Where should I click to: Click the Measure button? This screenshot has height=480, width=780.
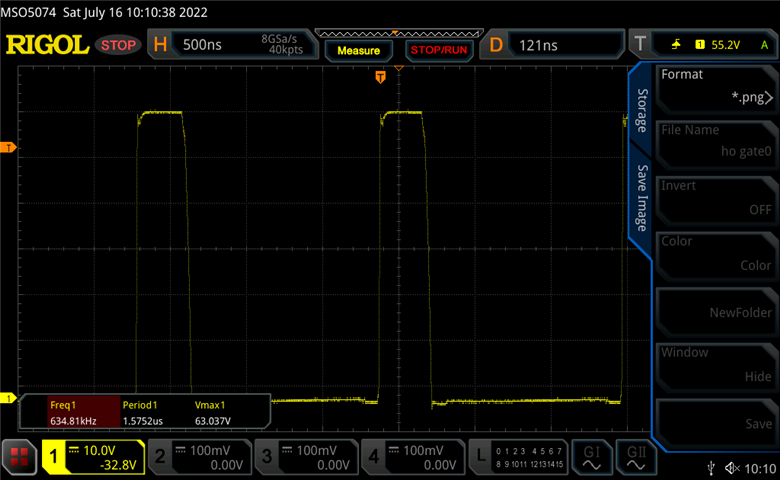pos(359,51)
